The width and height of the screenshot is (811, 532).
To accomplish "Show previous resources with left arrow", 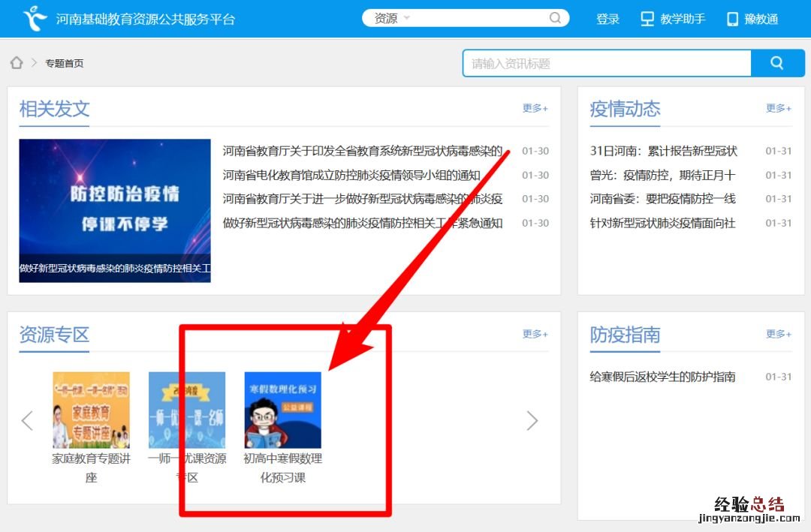I will tap(28, 421).
